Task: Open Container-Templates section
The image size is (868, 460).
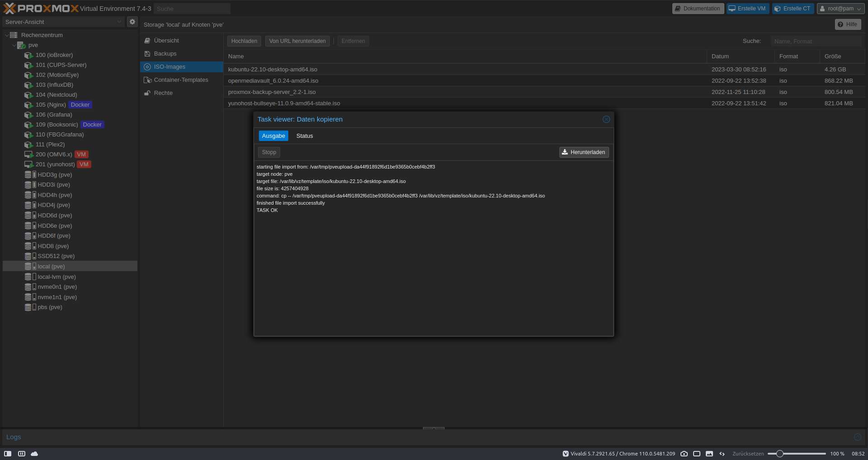Action: coord(182,80)
